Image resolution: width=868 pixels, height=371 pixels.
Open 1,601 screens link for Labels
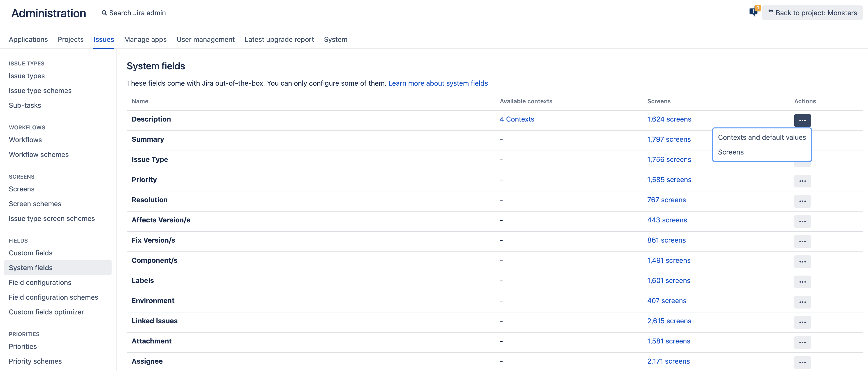[x=668, y=281]
